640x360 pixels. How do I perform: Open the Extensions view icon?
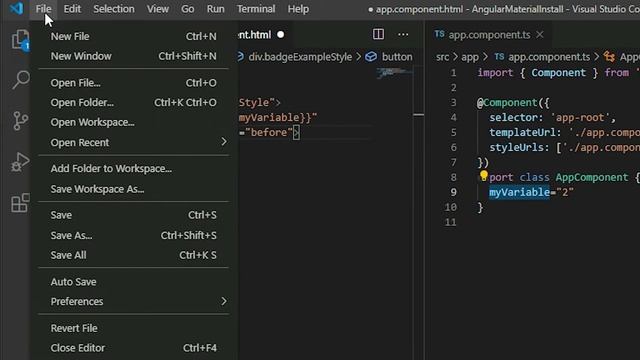(x=20, y=203)
